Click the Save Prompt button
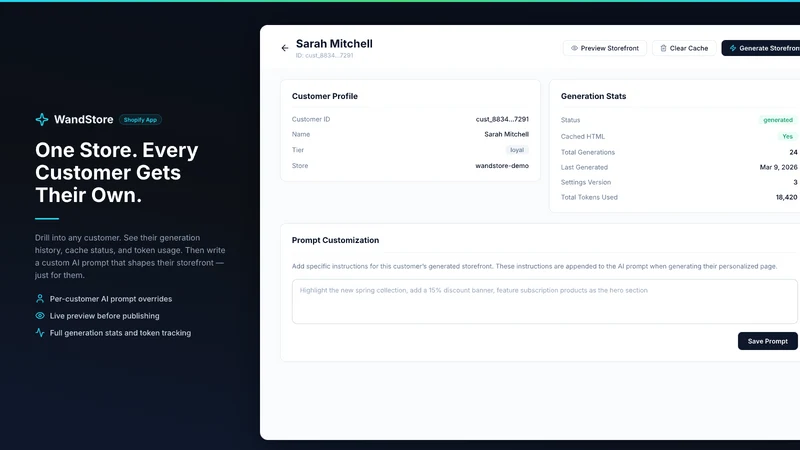Image resolution: width=800 pixels, height=450 pixels. [767, 341]
